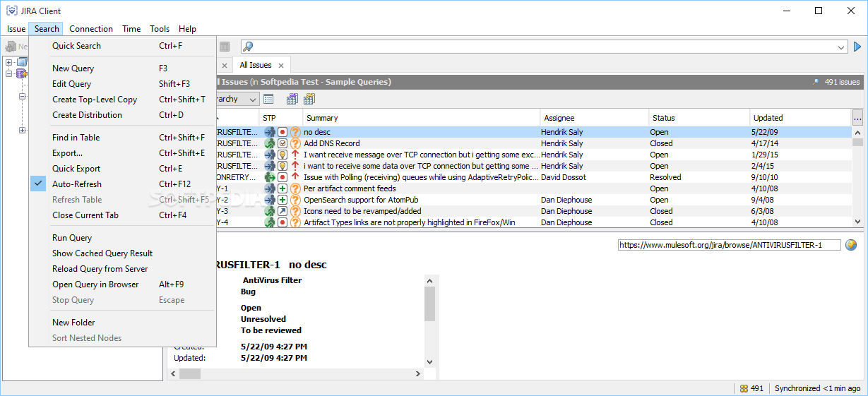Toggle the Auto-Refresh menu option
The height and width of the screenshot is (396, 868).
[x=121, y=184]
